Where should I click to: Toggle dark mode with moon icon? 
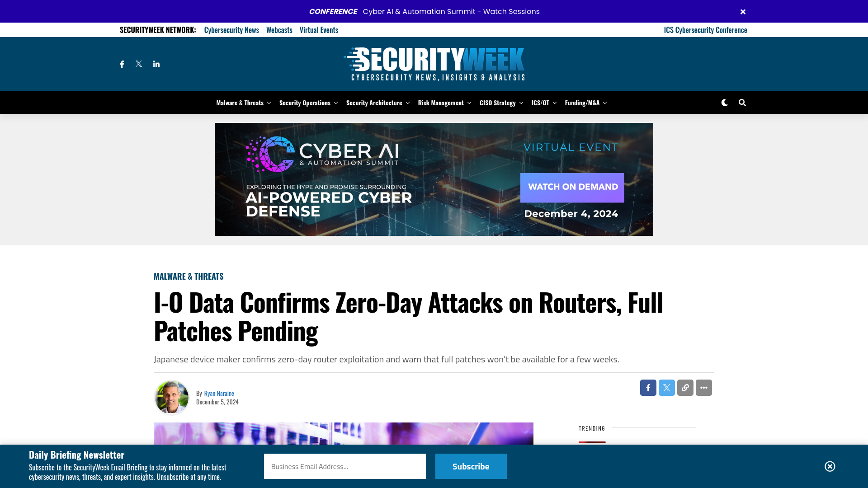pyautogui.click(x=725, y=103)
